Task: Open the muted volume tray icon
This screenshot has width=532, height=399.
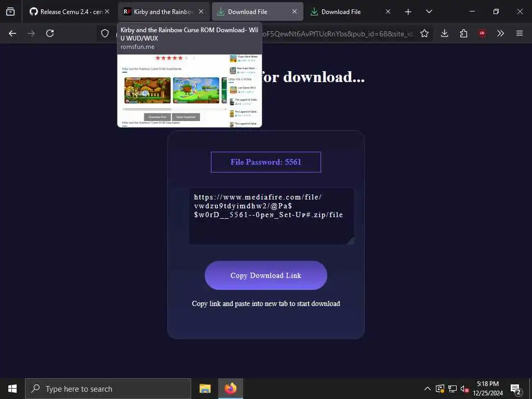Action: (x=464, y=389)
